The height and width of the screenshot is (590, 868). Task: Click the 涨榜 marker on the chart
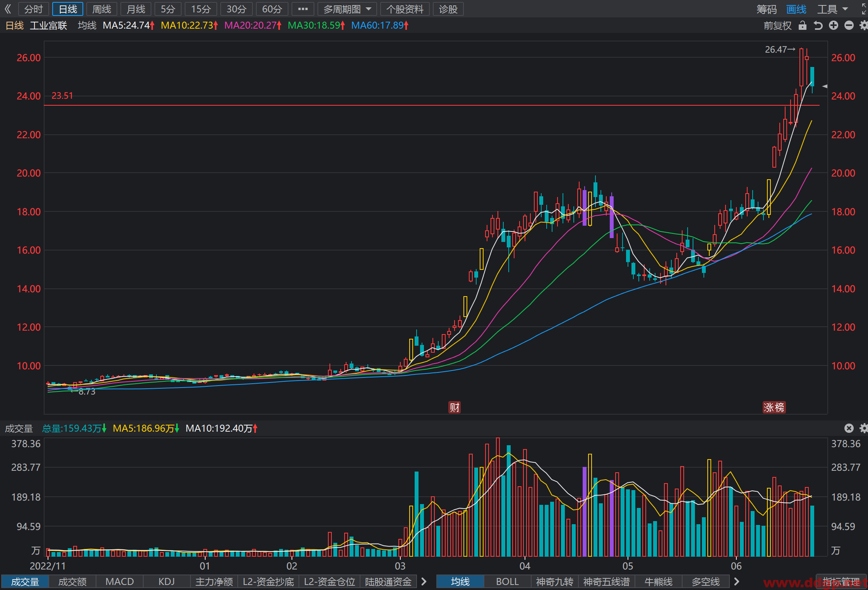point(774,407)
